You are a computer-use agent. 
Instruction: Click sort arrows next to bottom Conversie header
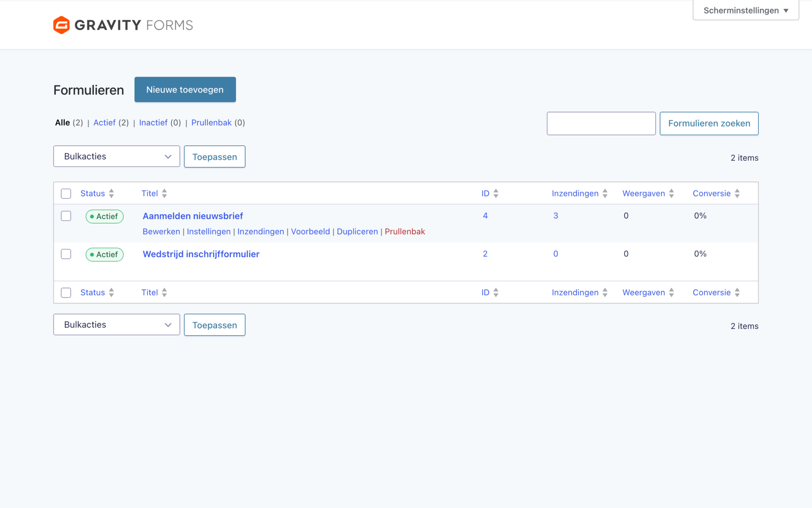pos(737,292)
